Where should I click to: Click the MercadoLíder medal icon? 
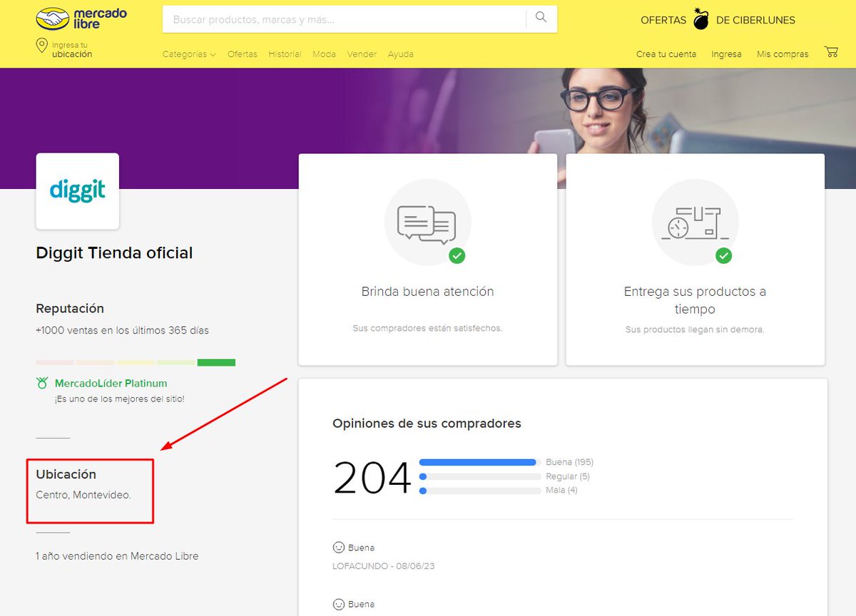pos(42,384)
